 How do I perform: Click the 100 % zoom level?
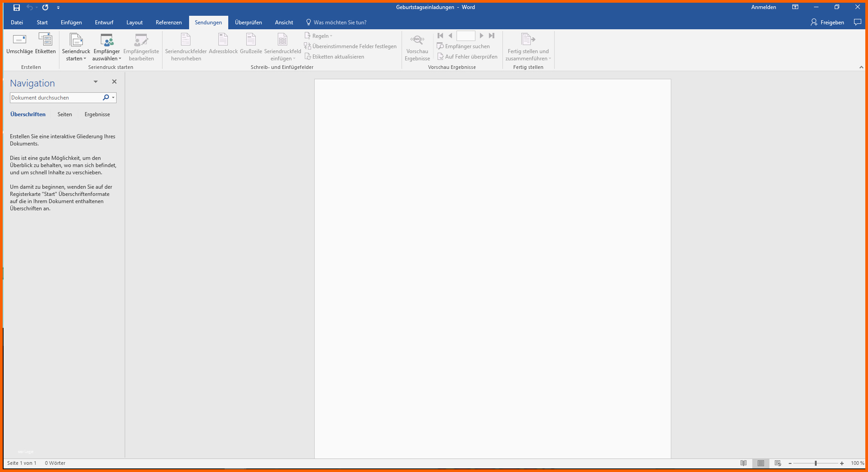[857, 463]
